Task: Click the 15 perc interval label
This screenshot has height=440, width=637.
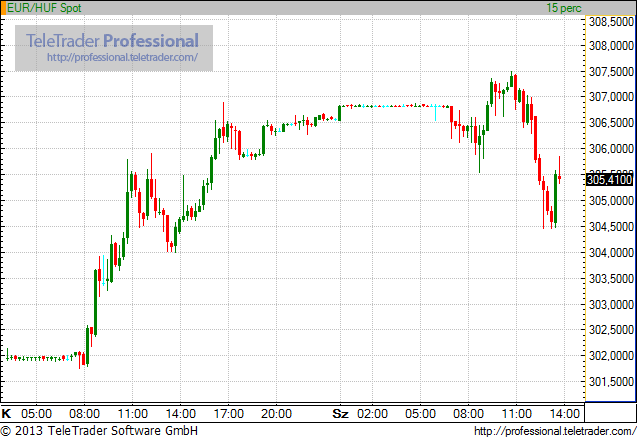Action: pyautogui.click(x=564, y=8)
